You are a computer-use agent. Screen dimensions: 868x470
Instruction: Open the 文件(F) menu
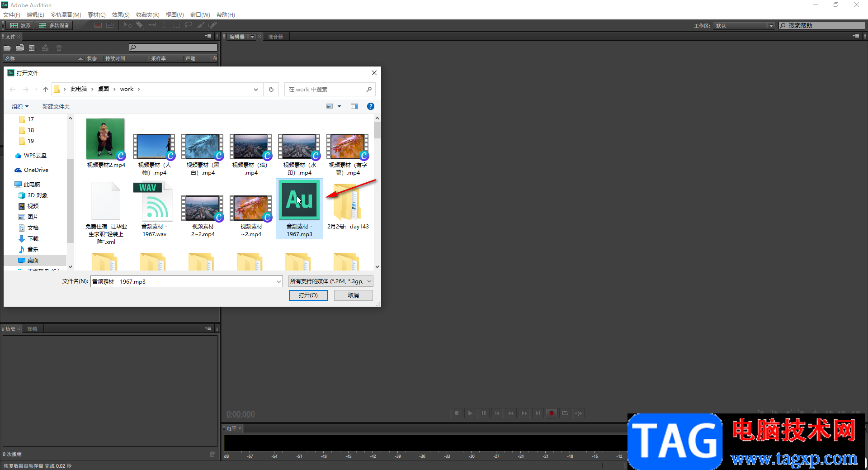coord(12,14)
